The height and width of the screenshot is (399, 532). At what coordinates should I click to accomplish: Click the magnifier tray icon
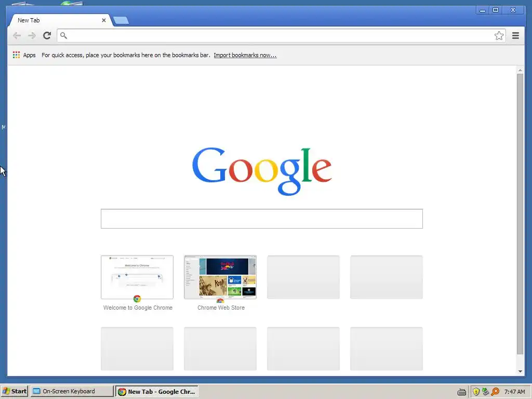pos(495,392)
